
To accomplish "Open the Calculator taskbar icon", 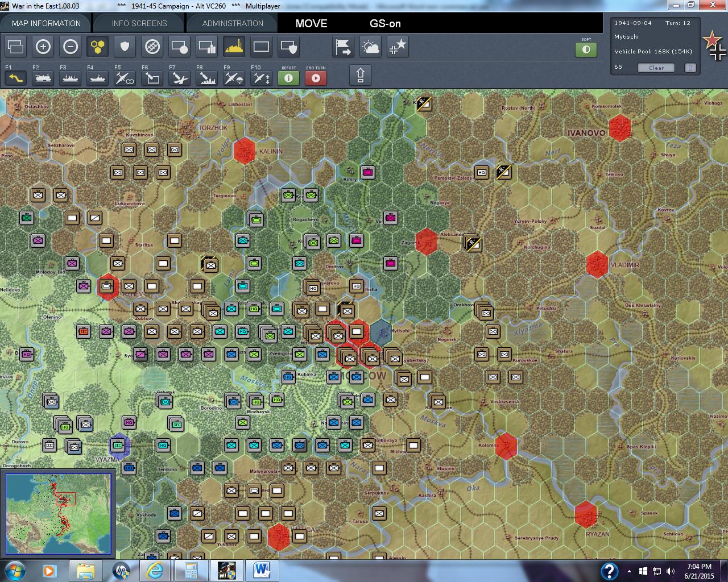I will pos(191,571).
